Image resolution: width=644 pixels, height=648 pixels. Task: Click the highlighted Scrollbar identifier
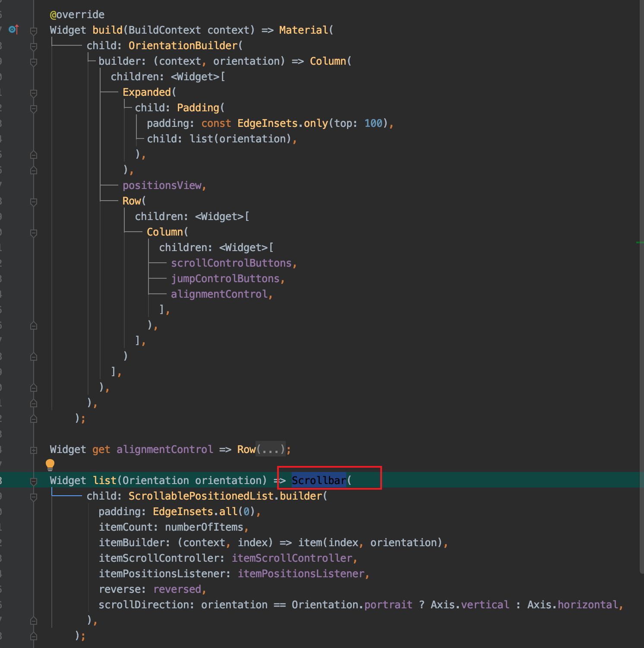click(x=319, y=480)
